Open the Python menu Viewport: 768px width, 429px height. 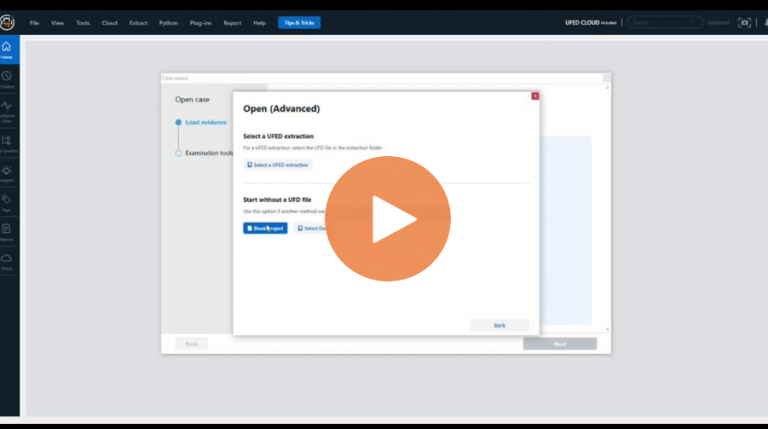click(168, 23)
